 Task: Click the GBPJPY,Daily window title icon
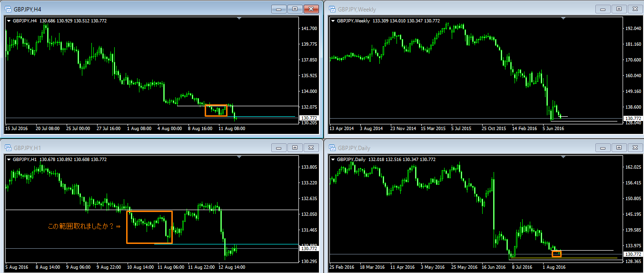pyautogui.click(x=331, y=148)
